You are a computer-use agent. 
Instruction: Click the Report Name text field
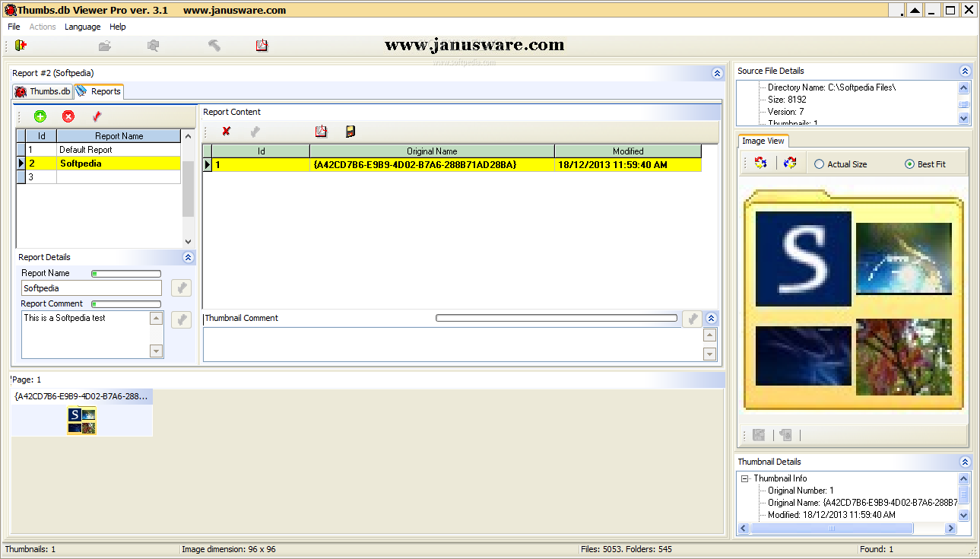tap(91, 288)
